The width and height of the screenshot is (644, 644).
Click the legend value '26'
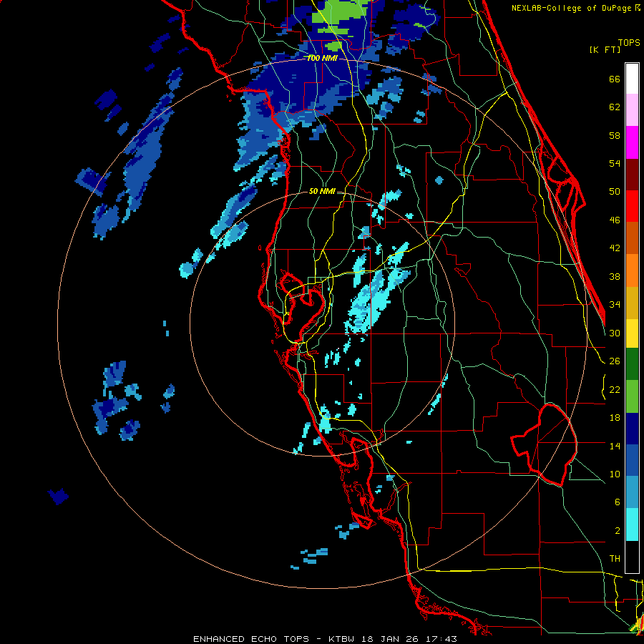(x=615, y=361)
